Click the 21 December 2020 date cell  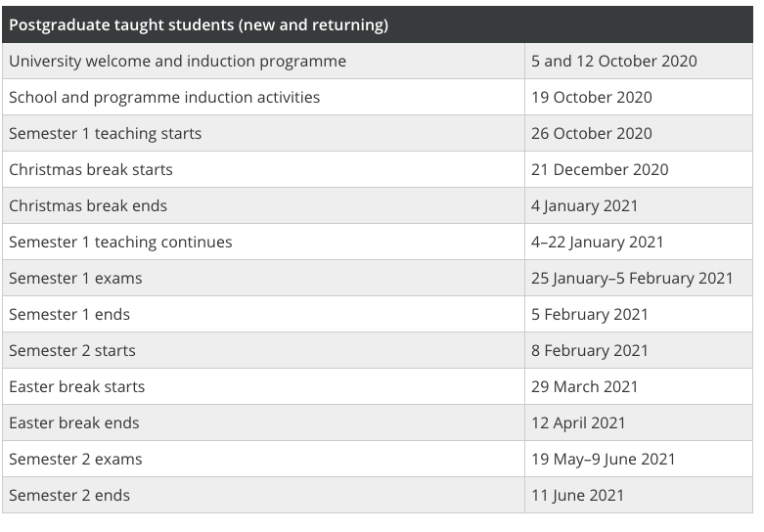639,169
